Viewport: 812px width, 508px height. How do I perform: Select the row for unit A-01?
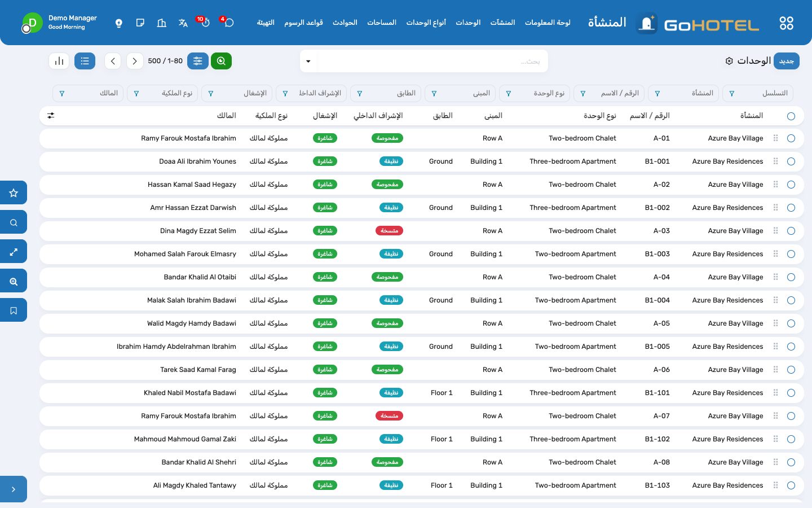pos(791,138)
